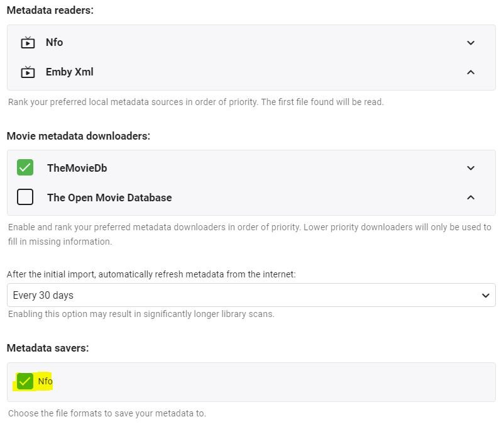504x429 pixels.
Task: Select the Nfo metadata reader row label
Action: pos(54,42)
